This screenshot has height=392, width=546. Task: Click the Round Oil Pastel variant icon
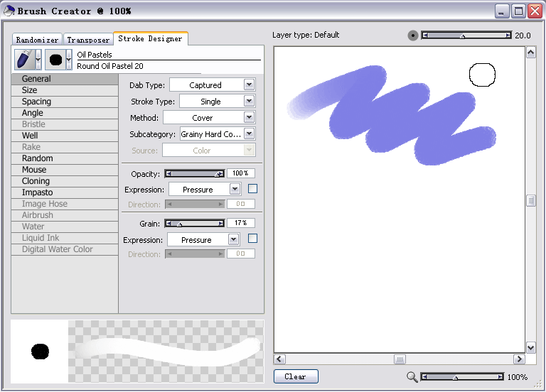[55, 60]
